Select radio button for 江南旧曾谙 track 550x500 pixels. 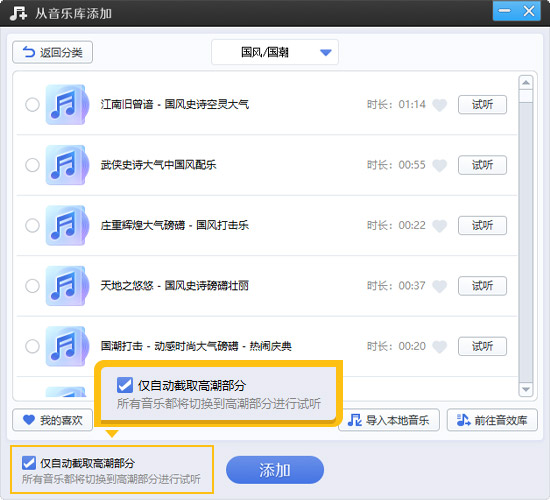tap(32, 105)
